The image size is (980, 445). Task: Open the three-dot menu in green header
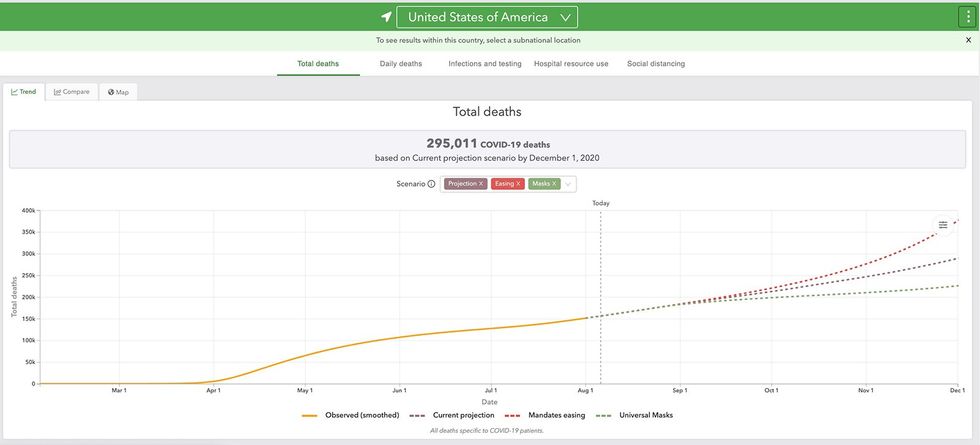click(968, 17)
